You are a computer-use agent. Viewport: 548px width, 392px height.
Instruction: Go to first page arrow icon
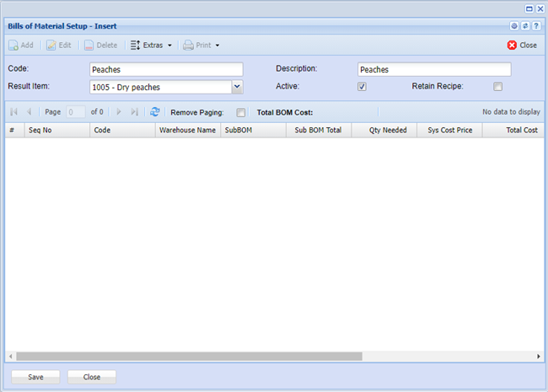13,111
